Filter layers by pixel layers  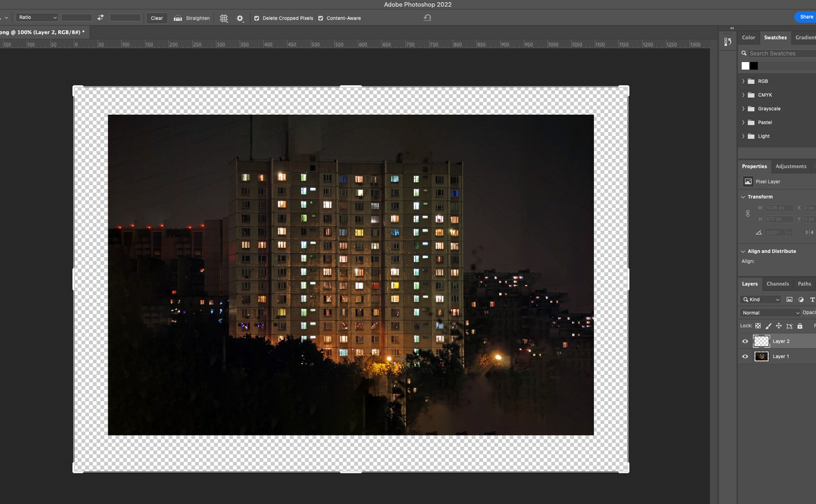coord(789,300)
